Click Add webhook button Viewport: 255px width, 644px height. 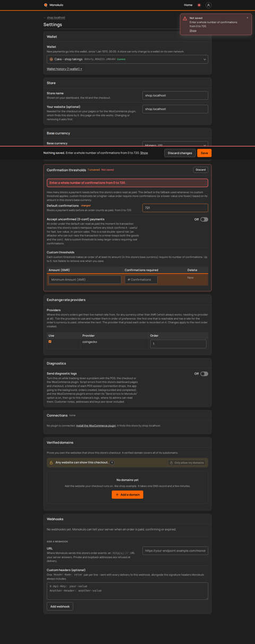coord(60,606)
